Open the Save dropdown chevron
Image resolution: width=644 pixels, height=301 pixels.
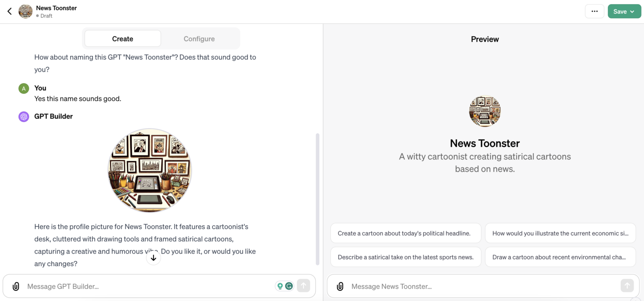[x=632, y=11]
